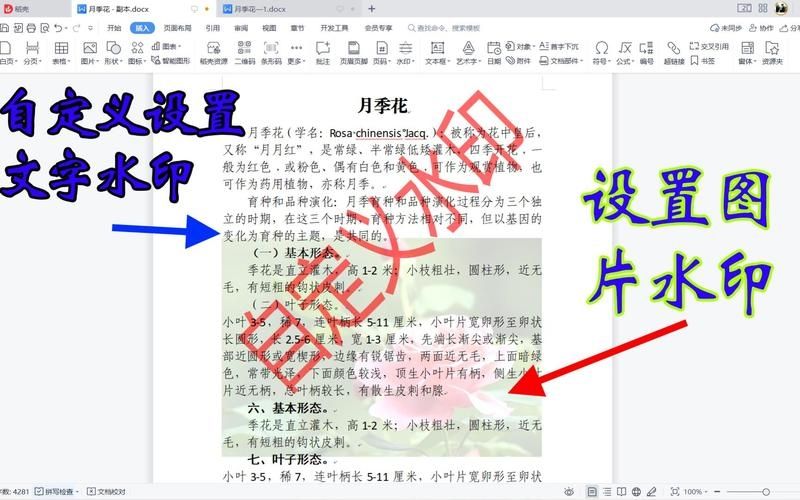This screenshot has height=500, width=800.
Task: Undo the last action
Action: pos(58,28)
